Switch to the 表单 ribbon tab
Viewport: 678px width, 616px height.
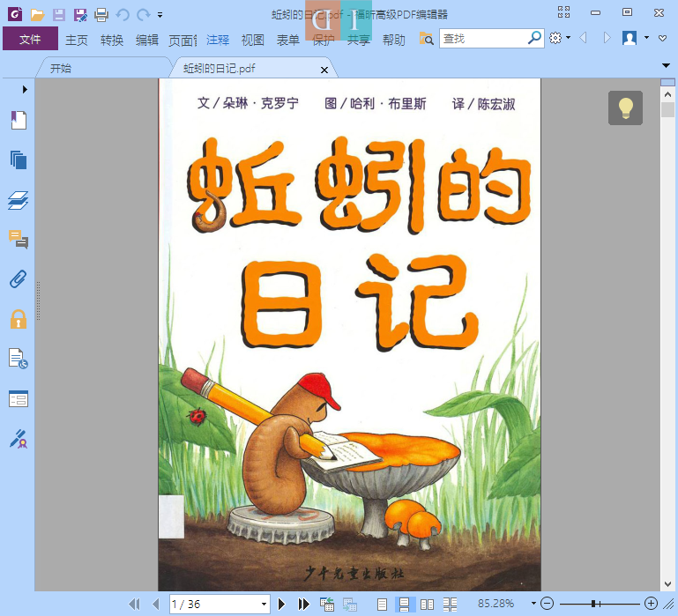coord(288,40)
